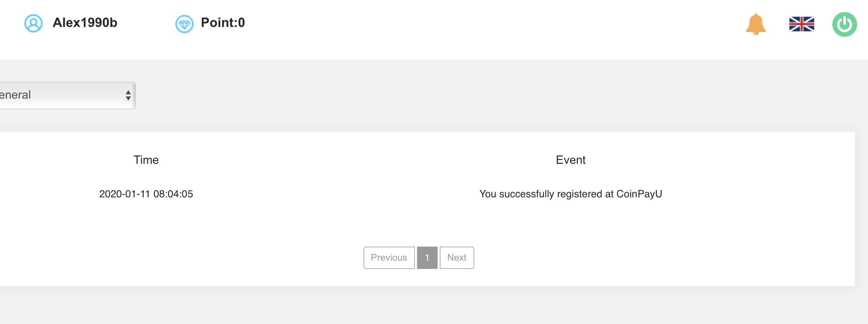Click the Event column header

[570, 160]
